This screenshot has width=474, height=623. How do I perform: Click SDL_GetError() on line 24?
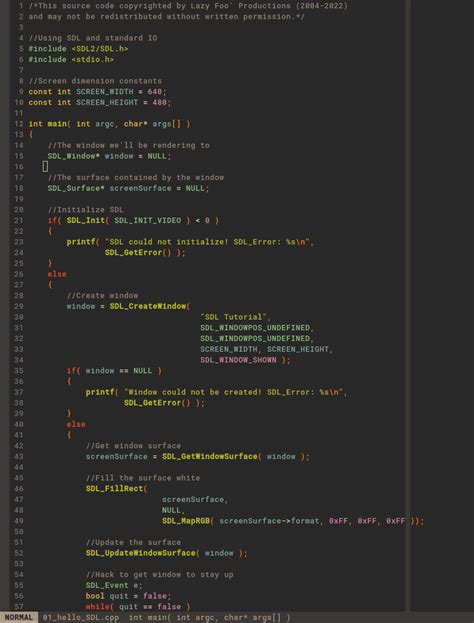point(138,252)
